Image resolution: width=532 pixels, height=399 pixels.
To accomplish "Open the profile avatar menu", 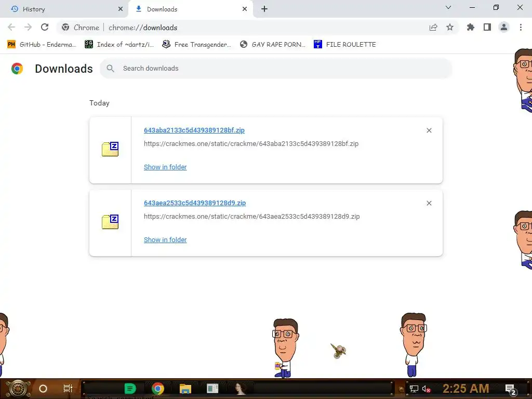I will point(504,28).
